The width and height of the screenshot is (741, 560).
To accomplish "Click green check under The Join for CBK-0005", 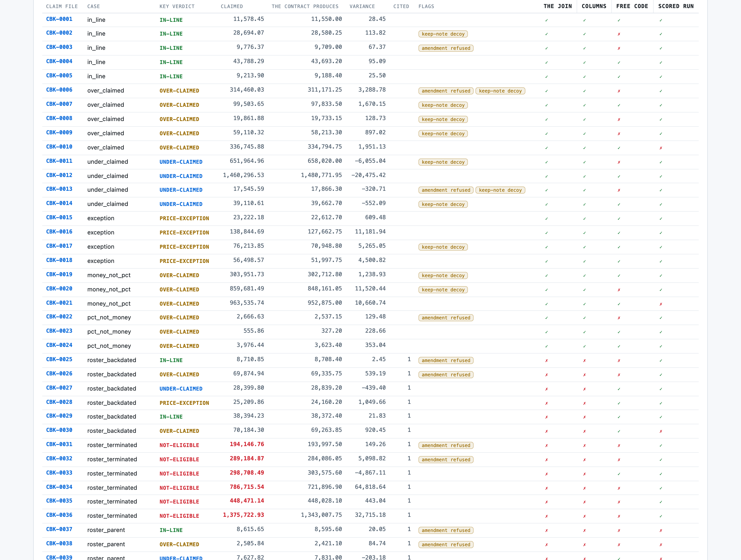I will click(546, 77).
